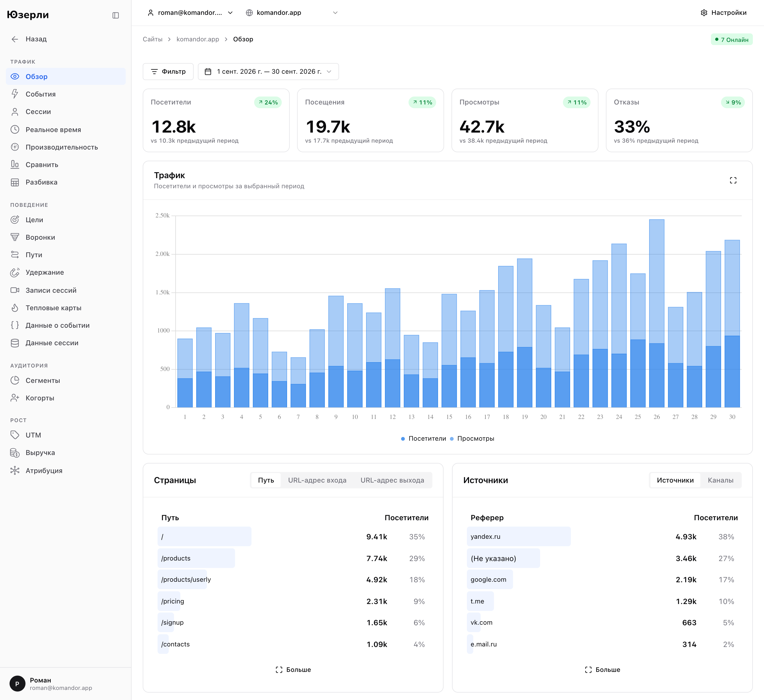
Task: Click Больше under Источники table
Action: tap(602, 669)
